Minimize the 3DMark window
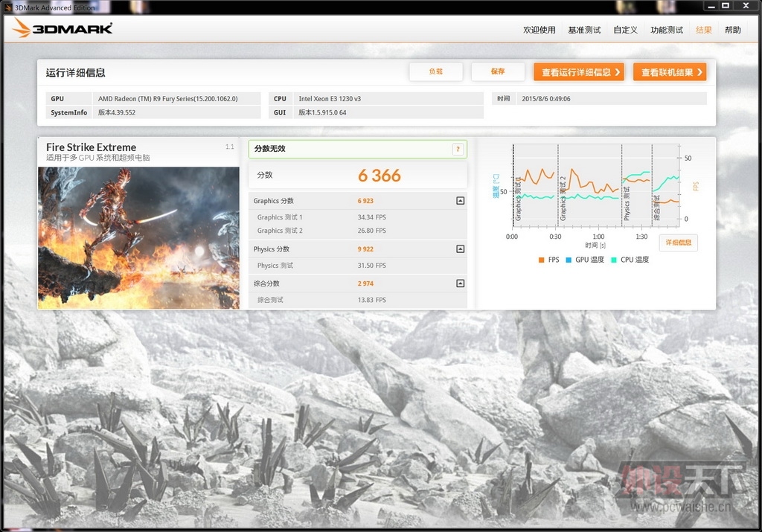Viewport: 762px width, 532px height. (x=711, y=6)
